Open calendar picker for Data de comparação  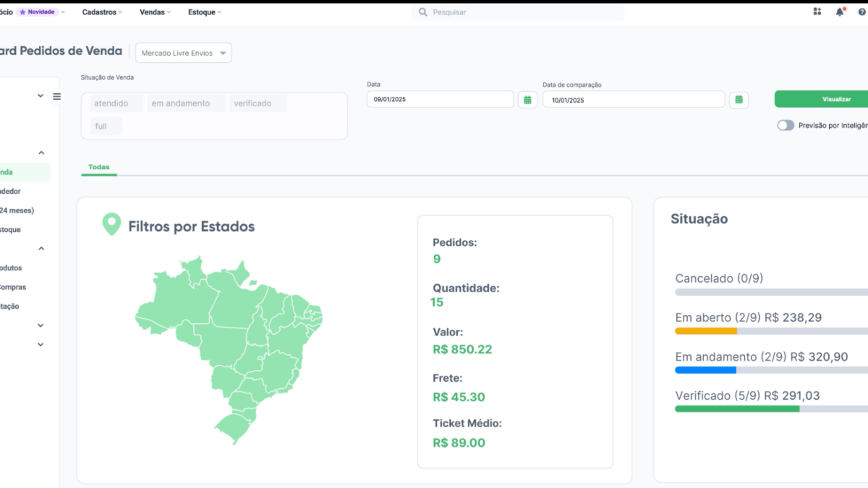click(739, 100)
